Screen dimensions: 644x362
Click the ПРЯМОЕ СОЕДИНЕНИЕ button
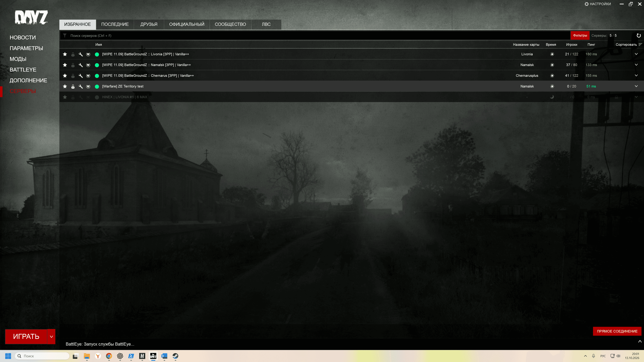617,331
